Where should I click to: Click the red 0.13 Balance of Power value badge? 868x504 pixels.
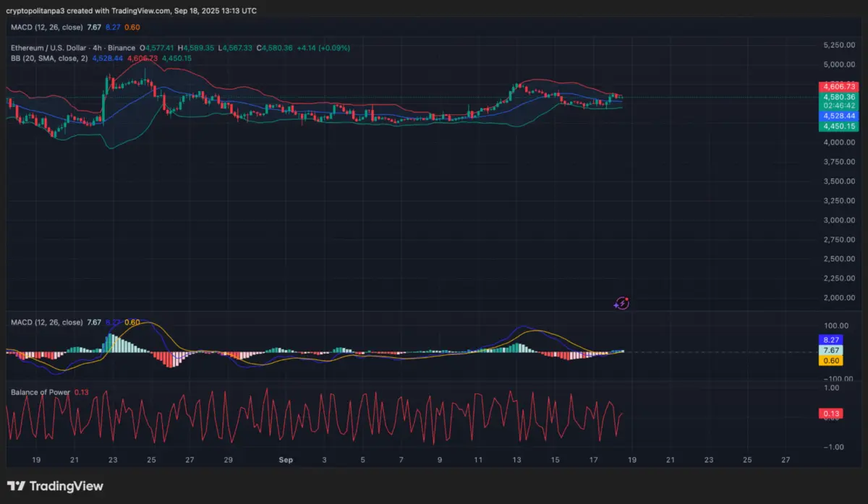830,413
